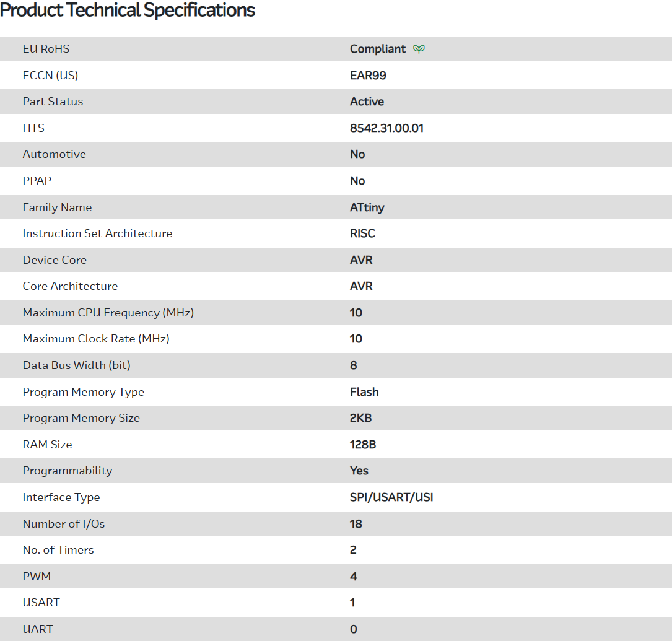Image resolution: width=672 pixels, height=641 pixels.
Task: Select the SPI/USART/USI interface type value
Action: 391,497
